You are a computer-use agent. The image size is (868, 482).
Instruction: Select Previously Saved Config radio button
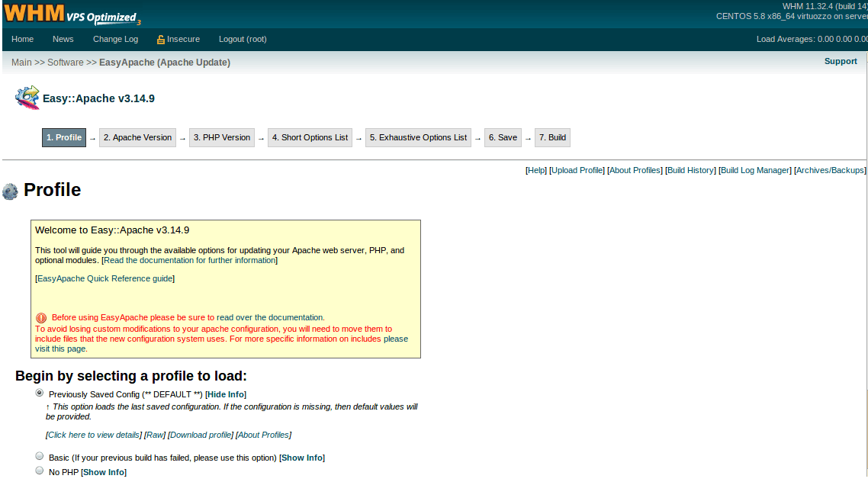pyautogui.click(x=40, y=393)
